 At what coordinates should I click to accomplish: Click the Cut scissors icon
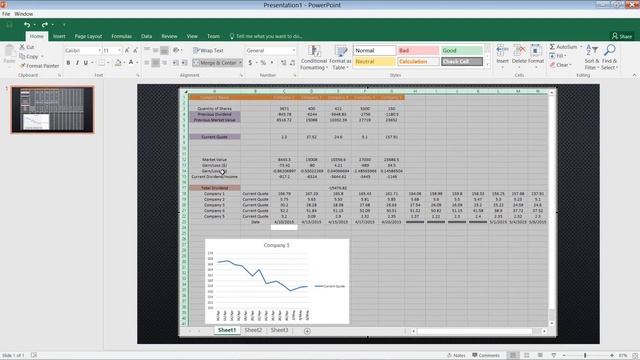pyautogui.click(x=22, y=47)
